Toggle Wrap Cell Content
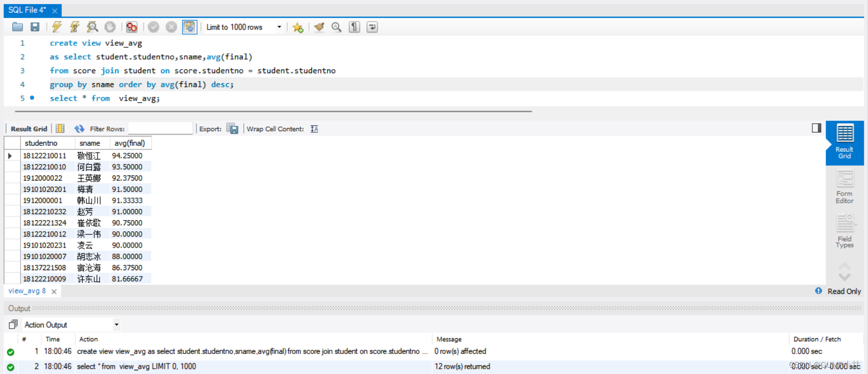The width and height of the screenshot is (868, 374). [x=314, y=129]
